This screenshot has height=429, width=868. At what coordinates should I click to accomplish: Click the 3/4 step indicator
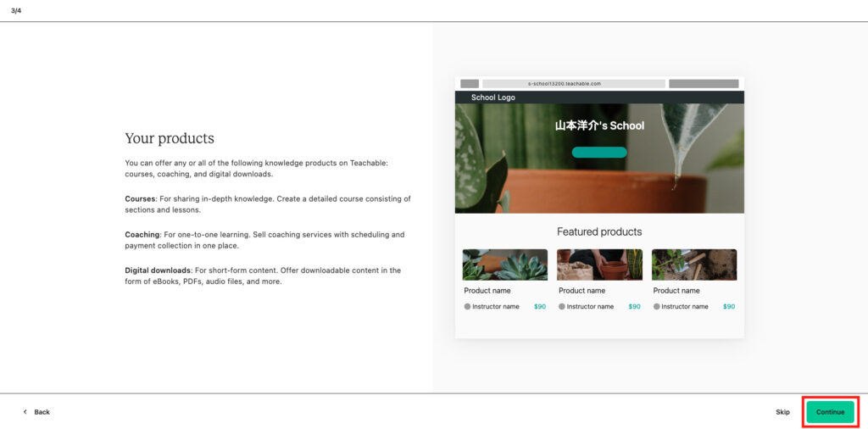pos(16,10)
